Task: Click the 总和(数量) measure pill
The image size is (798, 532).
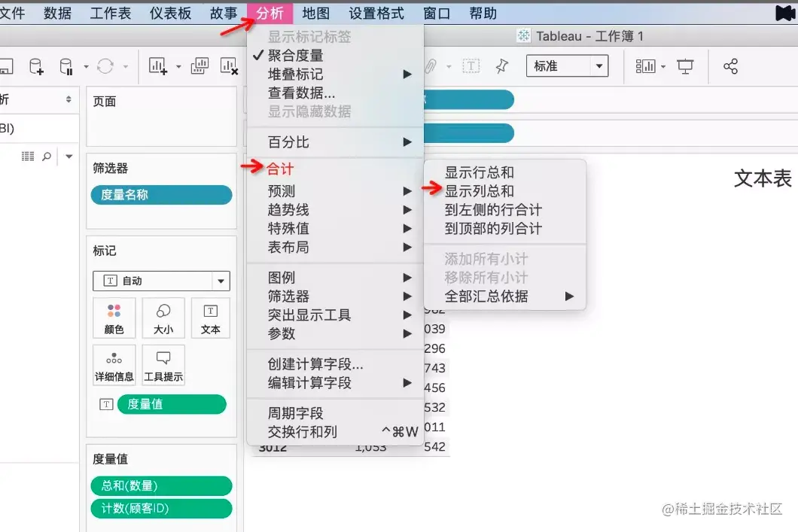Action: (161, 485)
